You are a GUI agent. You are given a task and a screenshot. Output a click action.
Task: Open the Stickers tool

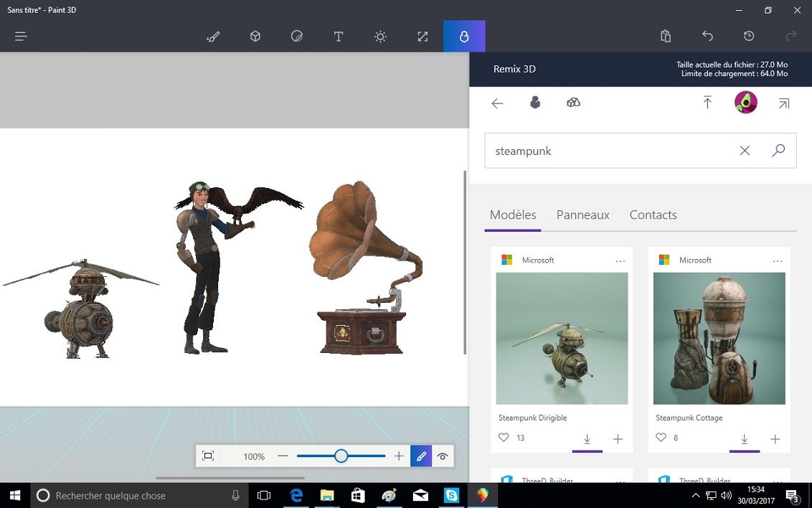click(297, 37)
